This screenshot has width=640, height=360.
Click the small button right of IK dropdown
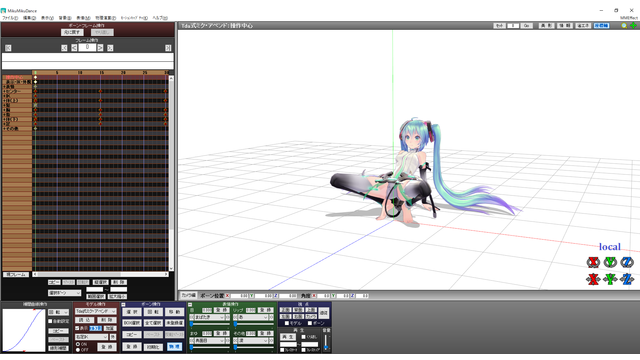(x=113, y=337)
